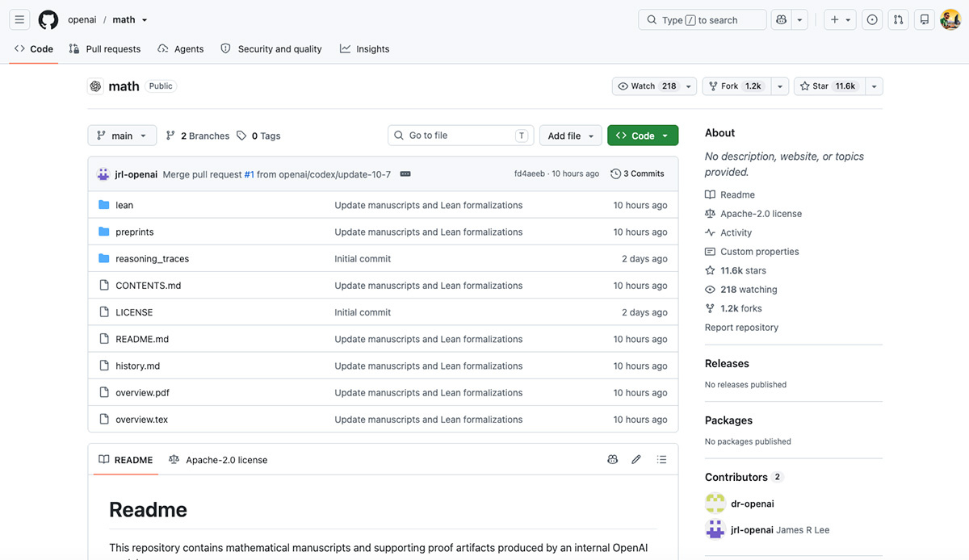
Task: Click the commits history clock icon
Action: 616,173
